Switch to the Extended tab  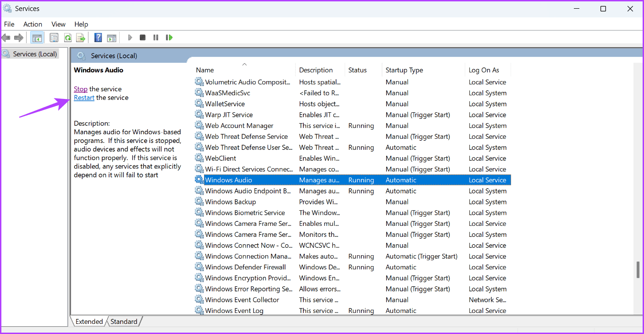tap(89, 322)
